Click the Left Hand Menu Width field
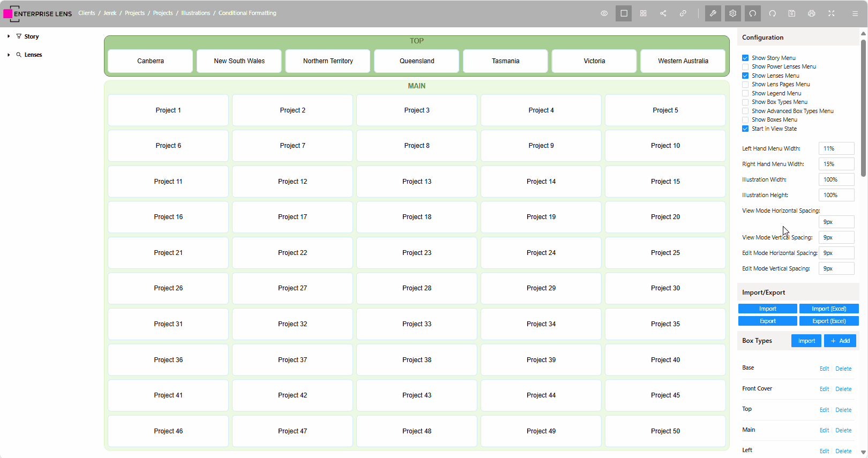Viewport: 868px width, 458px height. [x=836, y=148]
